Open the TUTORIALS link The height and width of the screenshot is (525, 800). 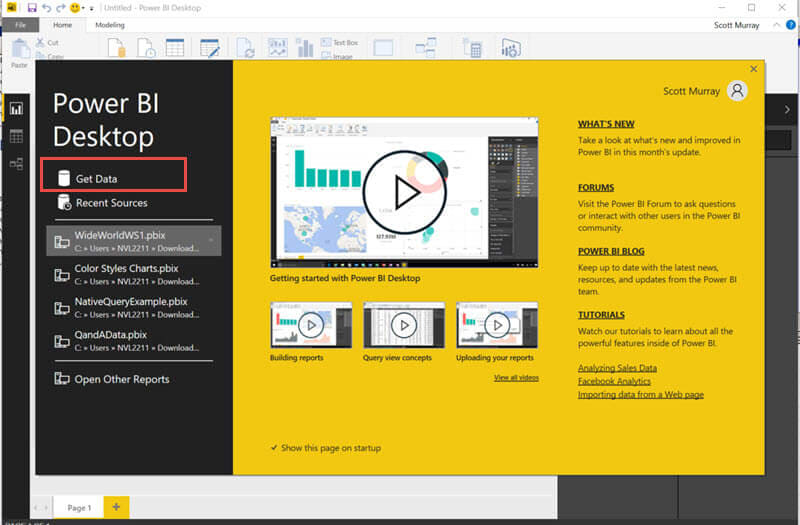(601, 315)
